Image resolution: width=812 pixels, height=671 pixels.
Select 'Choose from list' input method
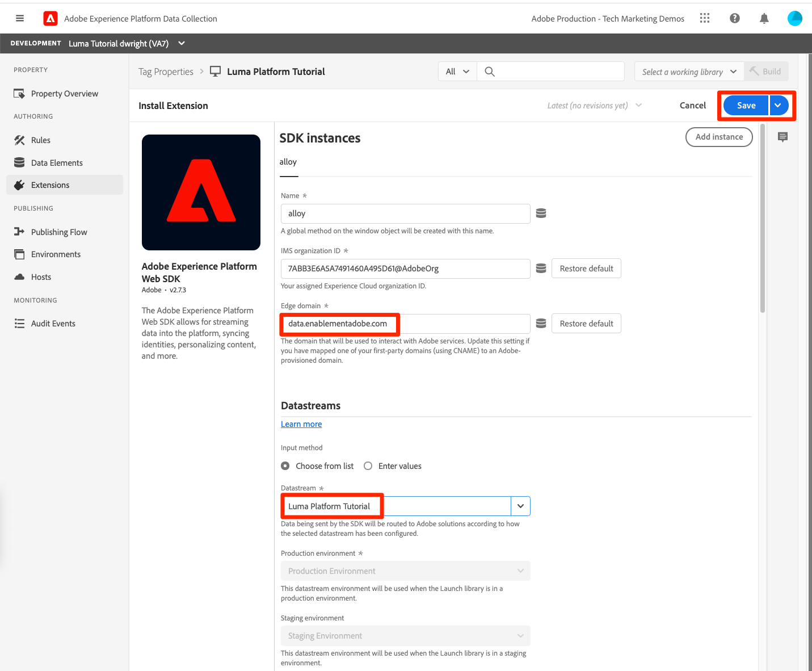coord(285,466)
